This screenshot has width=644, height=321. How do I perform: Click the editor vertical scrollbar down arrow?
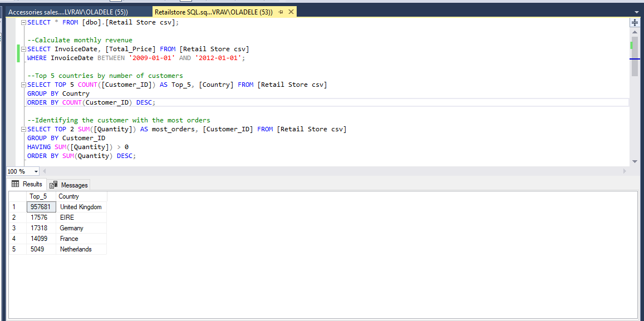click(x=635, y=162)
